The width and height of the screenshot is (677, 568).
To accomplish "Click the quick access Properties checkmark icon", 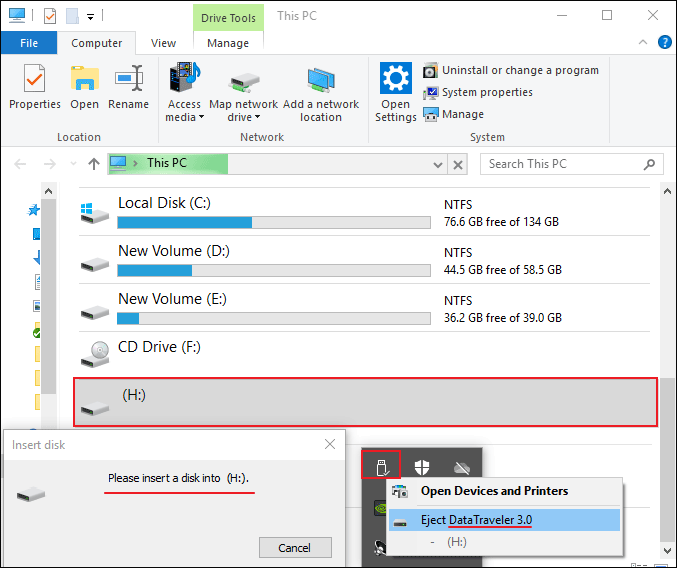I will (x=50, y=16).
